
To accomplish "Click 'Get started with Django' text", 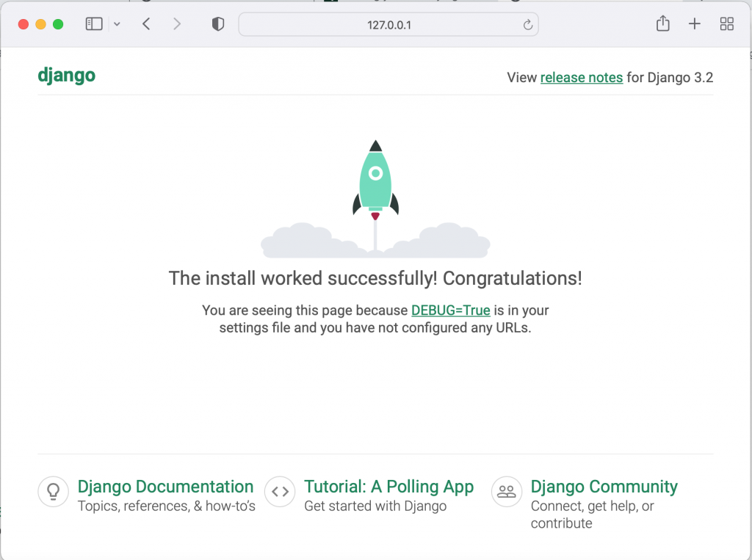I will pyautogui.click(x=375, y=506).
